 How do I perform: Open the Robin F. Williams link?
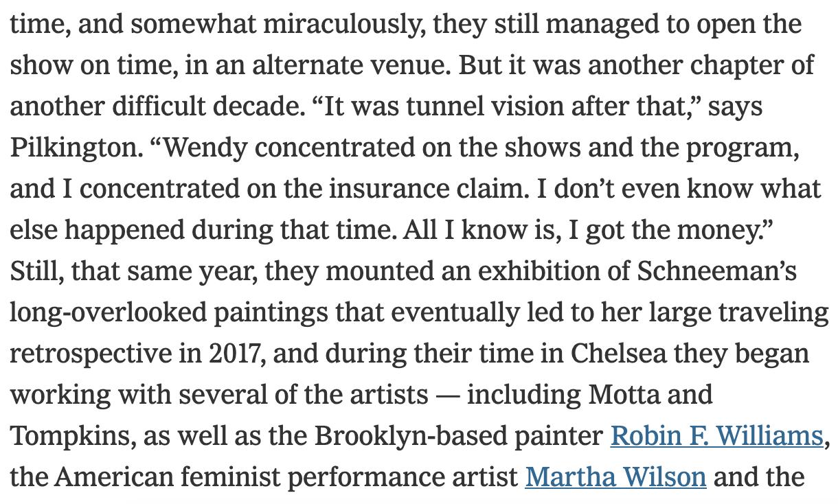coord(716,436)
